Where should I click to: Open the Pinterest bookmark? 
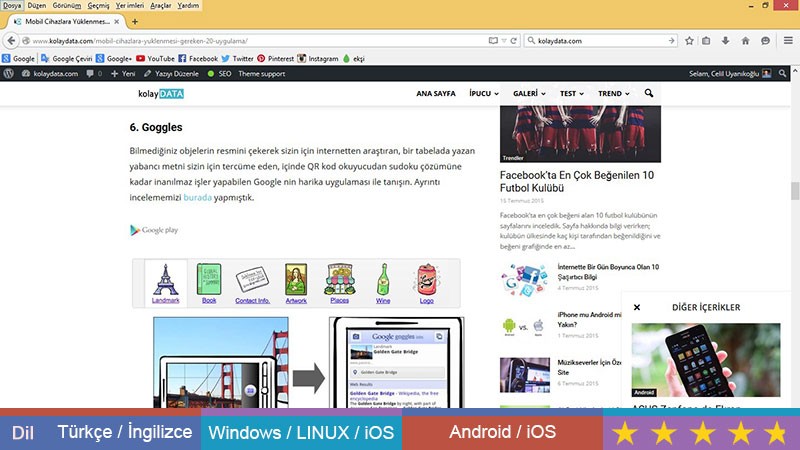tap(276, 59)
